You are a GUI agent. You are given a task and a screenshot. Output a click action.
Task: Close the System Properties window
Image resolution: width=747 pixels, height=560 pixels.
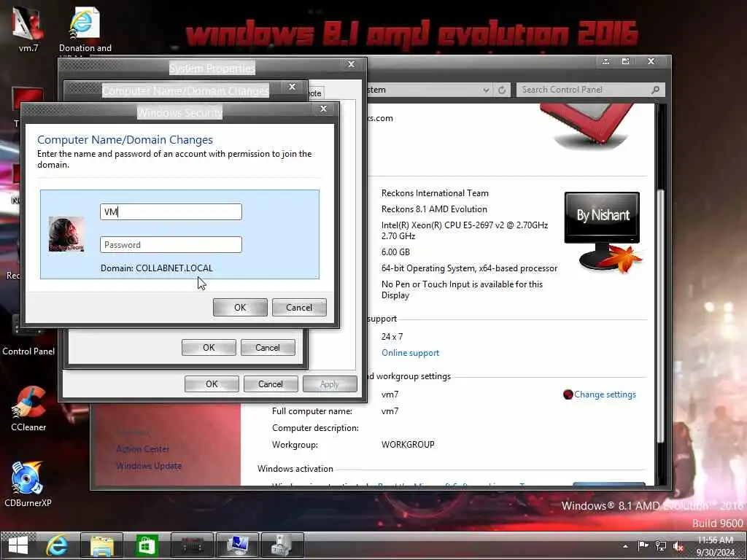click(351, 64)
